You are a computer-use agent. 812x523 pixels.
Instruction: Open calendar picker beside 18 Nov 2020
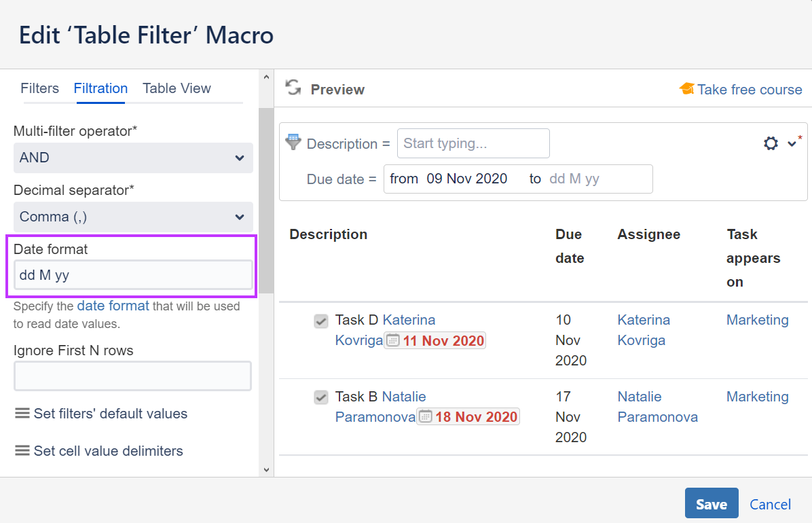pyautogui.click(x=426, y=417)
